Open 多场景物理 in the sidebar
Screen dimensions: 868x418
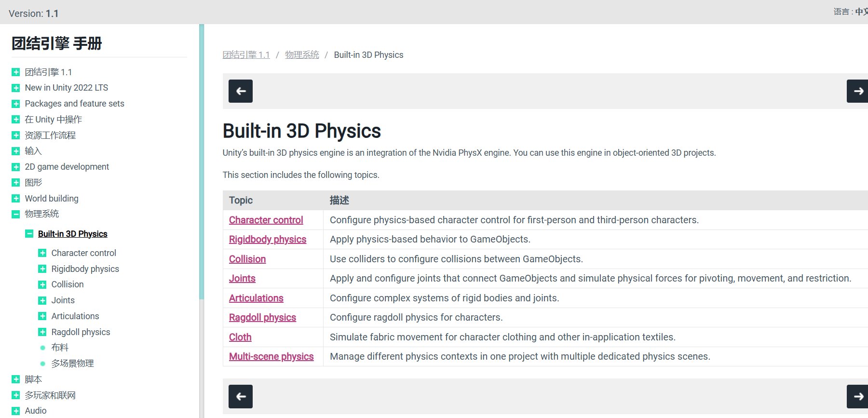(x=72, y=364)
